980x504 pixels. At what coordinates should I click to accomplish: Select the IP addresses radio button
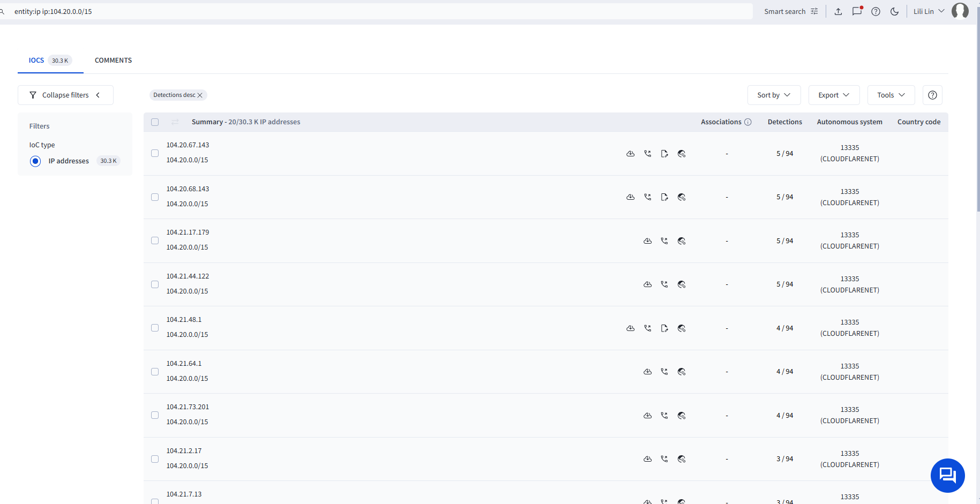(x=35, y=161)
